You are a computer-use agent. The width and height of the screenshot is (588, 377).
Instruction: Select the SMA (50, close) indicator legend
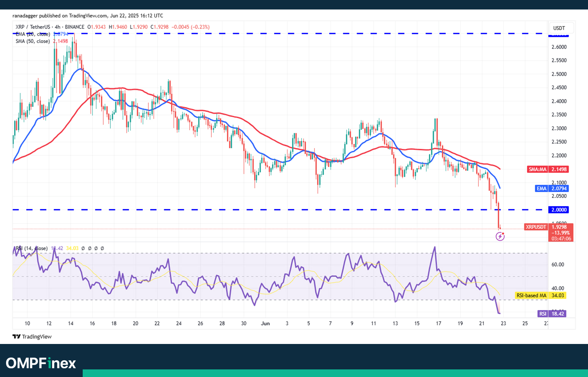[33, 41]
